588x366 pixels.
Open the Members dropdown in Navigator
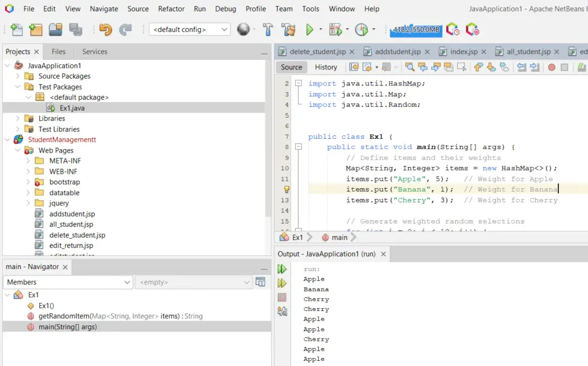click(x=68, y=282)
